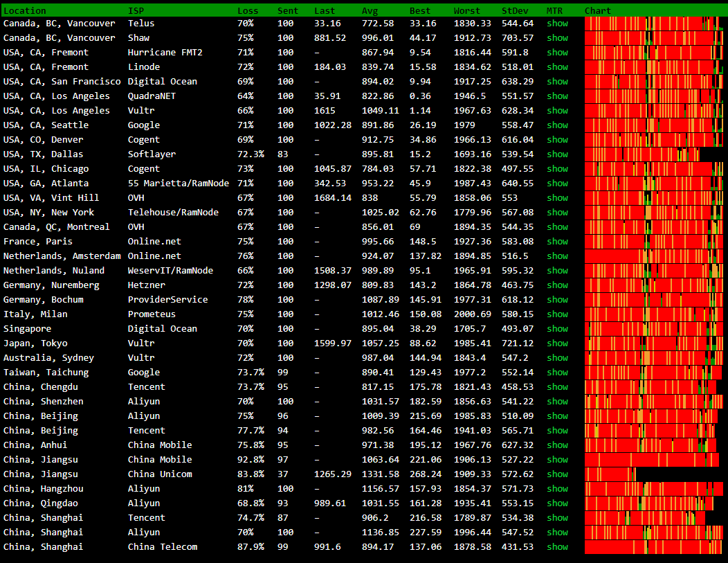728x563 pixels.
Task: Click 'show' for Nuremberg Hetzner row
Action: point(557,285)
